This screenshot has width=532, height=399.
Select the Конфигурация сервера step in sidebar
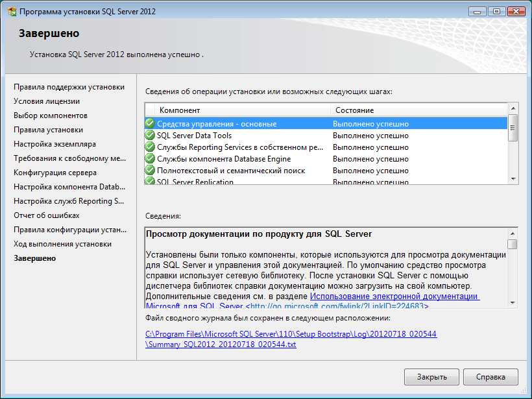click(55, 173)
